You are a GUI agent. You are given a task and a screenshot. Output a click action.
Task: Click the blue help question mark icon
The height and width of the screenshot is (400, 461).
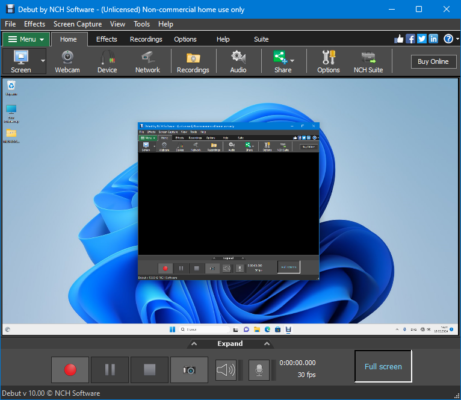pos(448,39)
